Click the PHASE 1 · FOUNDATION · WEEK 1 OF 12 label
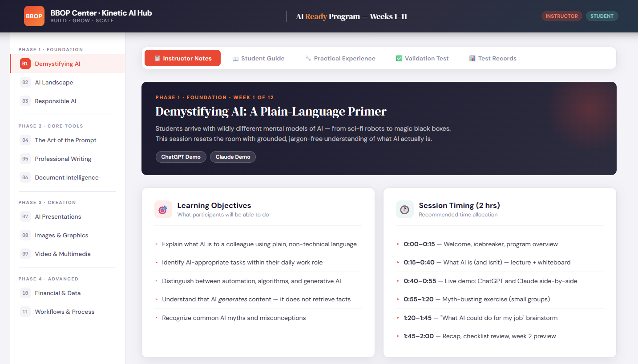The height and width of the screenshot is (364, 638). click(215, 97)
